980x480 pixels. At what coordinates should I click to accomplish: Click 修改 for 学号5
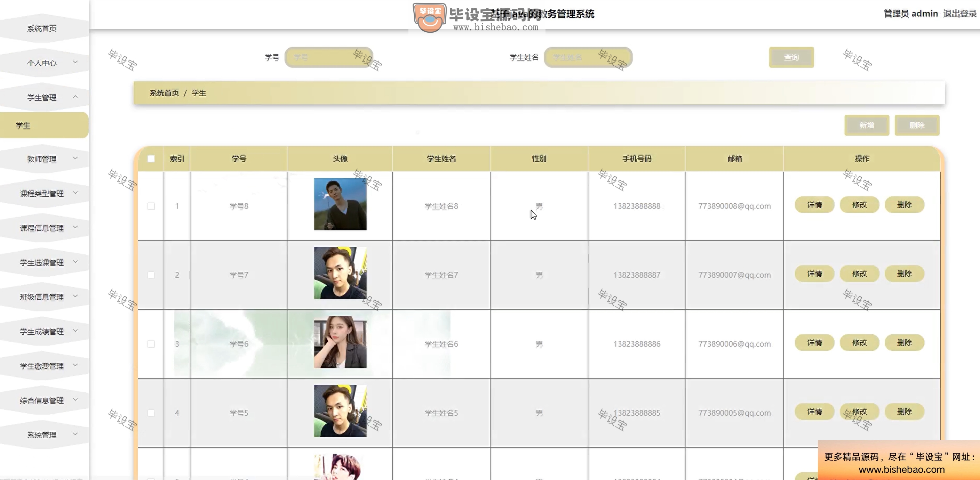(x=859, y=412)
